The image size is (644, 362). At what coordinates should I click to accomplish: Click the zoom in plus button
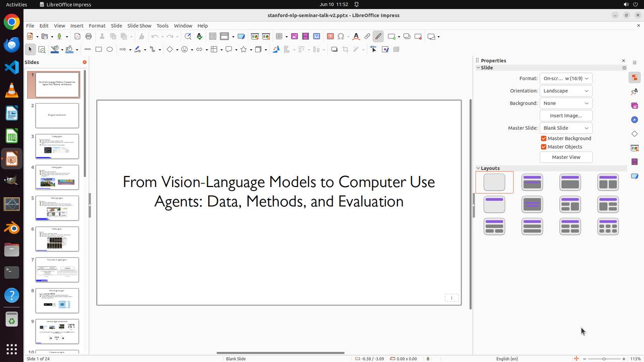coord(624,358)
